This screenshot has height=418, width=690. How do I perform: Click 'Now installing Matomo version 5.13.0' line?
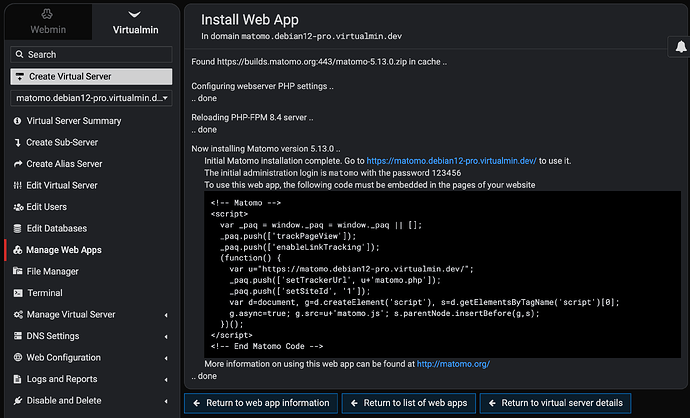point(266,149)
